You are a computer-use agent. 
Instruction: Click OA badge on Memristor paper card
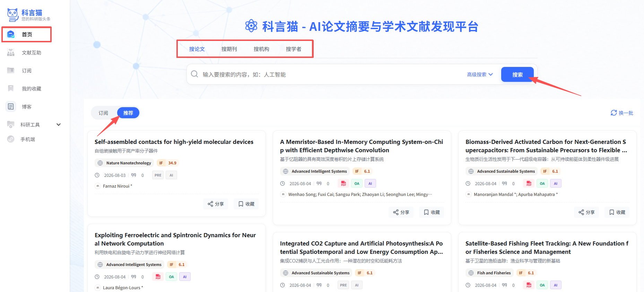(357, 183)
